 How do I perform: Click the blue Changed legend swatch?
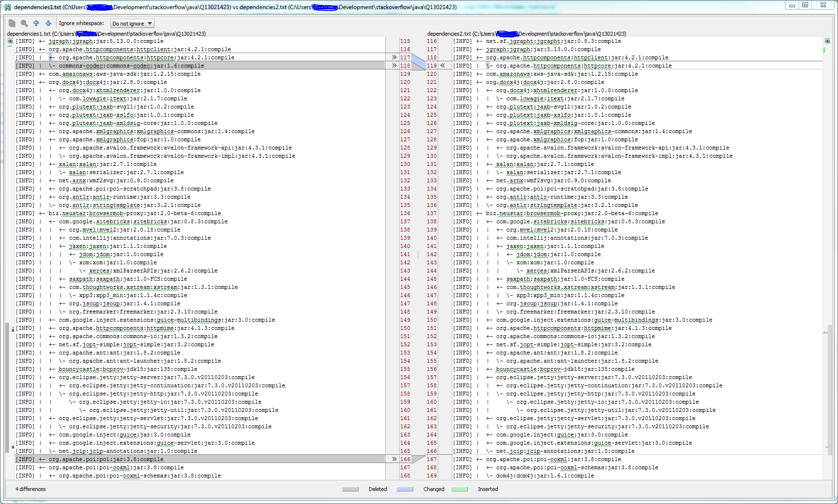405,489
